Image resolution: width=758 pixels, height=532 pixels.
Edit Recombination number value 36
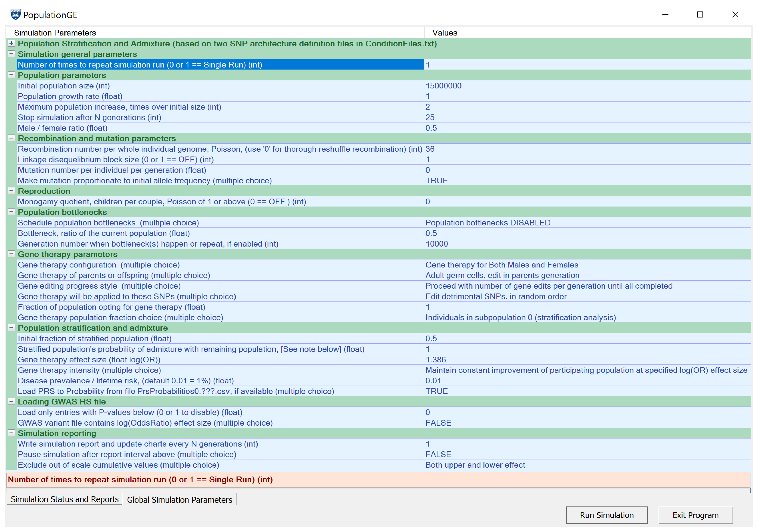coord(587,149)
